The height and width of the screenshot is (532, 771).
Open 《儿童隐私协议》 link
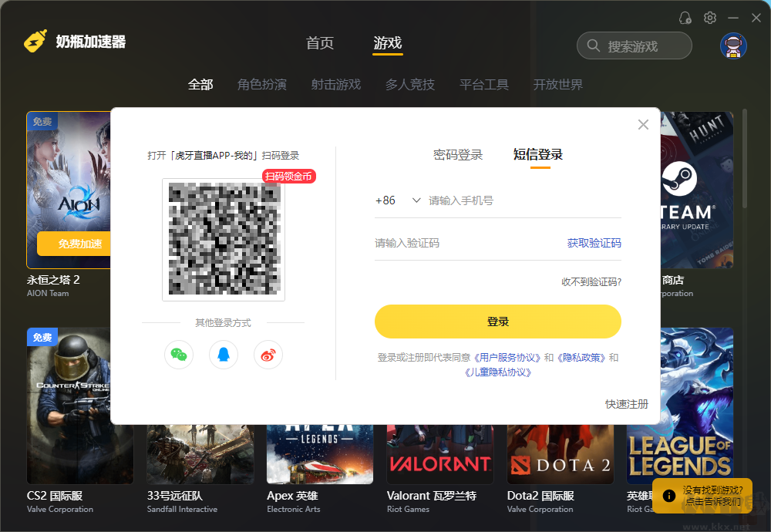coord(497,372)
